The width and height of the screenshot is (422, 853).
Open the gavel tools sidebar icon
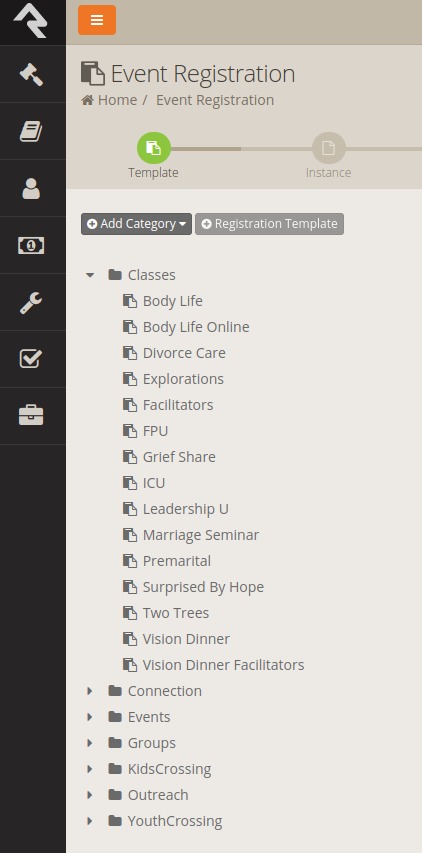(31, 74)
